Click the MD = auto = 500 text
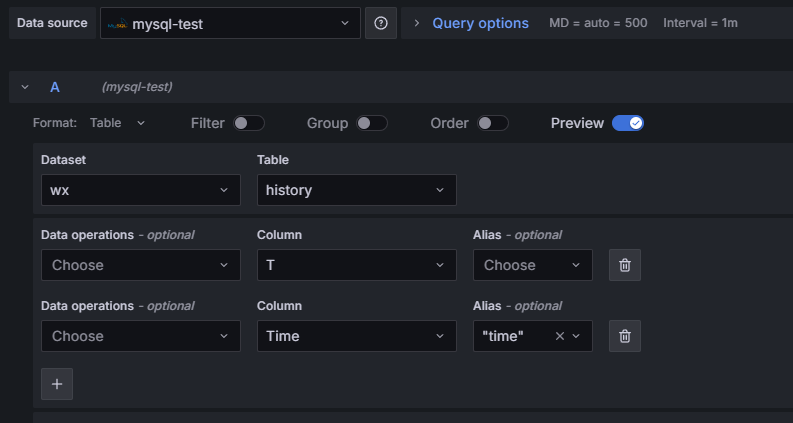Viewport: 793px width, 423px height. coord(598,23)
